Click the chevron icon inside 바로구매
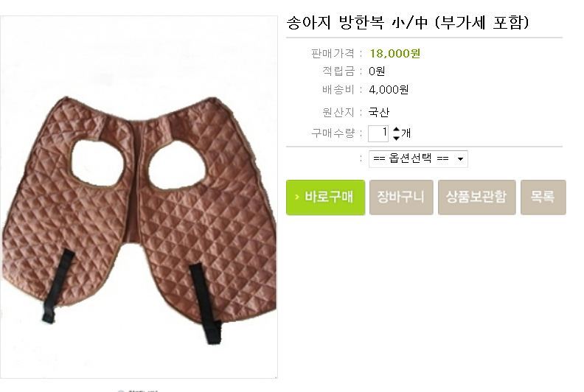 (297, 197)
